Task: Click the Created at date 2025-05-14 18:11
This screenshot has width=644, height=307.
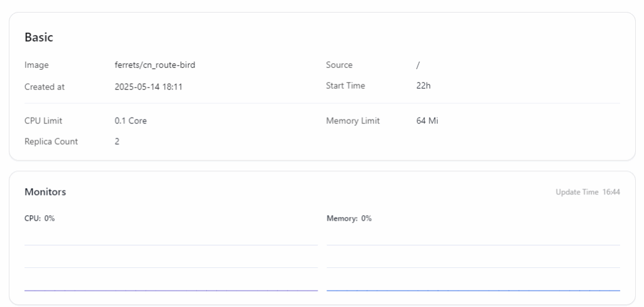Action: (x=148, y=86)
